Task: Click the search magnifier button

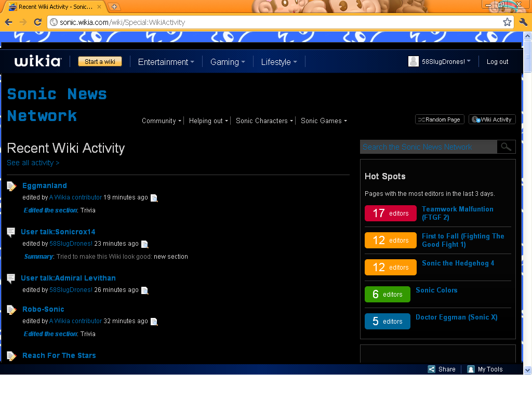Action: [x=506, y=147]
